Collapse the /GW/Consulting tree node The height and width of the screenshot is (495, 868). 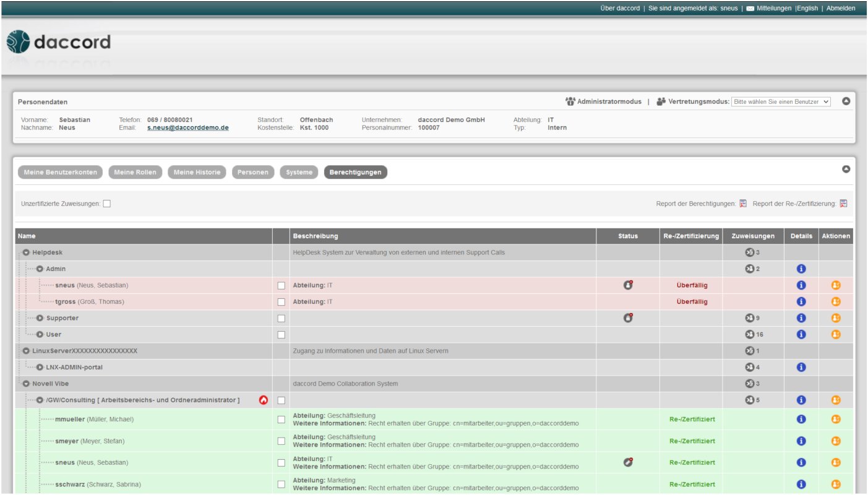(x=40, y=400)
